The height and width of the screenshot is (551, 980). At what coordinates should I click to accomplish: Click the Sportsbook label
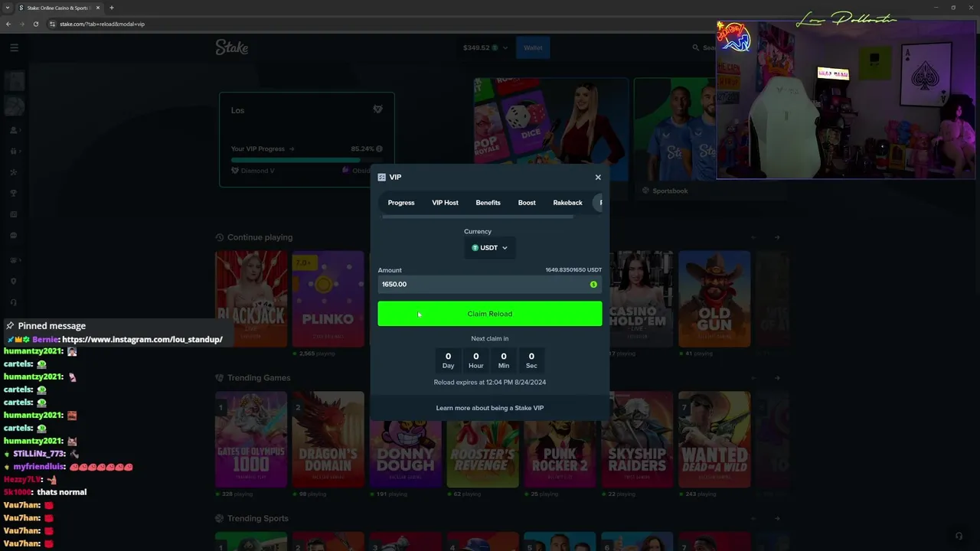coord(670,191)
